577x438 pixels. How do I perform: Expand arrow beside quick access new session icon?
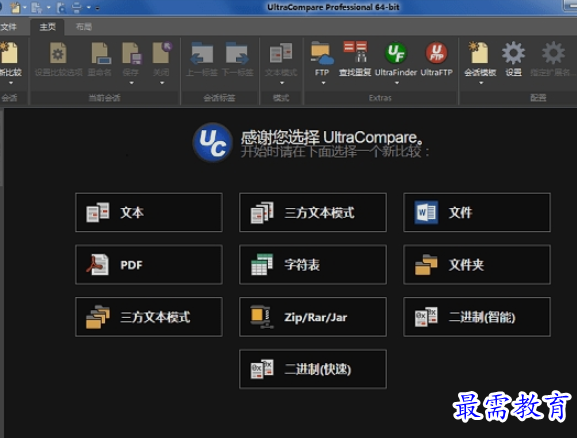click(x=25, y=7)
